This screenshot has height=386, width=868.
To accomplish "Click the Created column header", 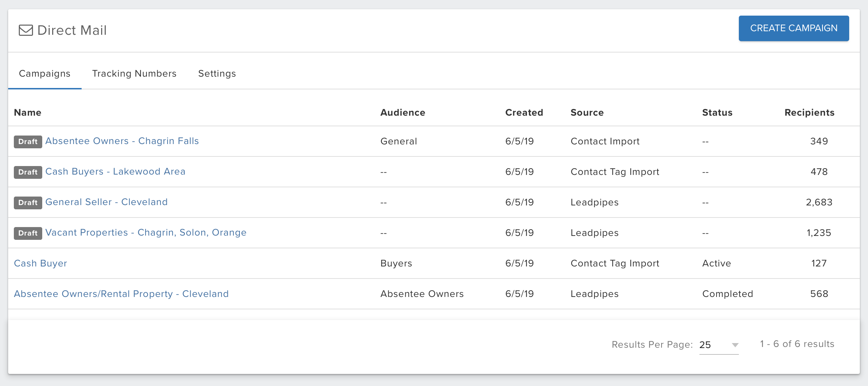I will [524, 112].
